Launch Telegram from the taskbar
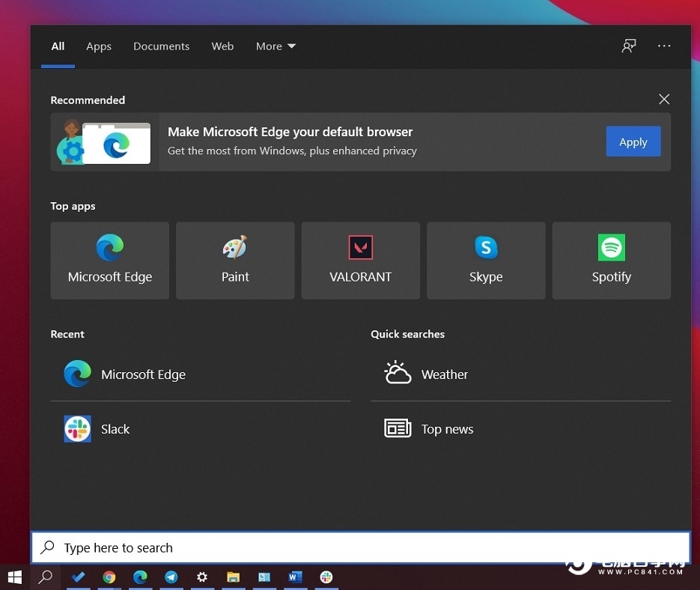This screenshot has width=700, height=590. [x=171, y=577]
